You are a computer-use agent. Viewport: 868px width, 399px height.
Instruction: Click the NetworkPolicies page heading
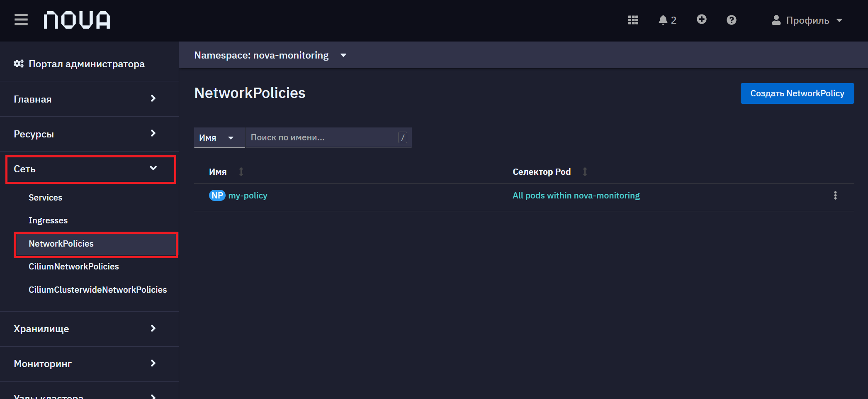click(x=250, y=93)
